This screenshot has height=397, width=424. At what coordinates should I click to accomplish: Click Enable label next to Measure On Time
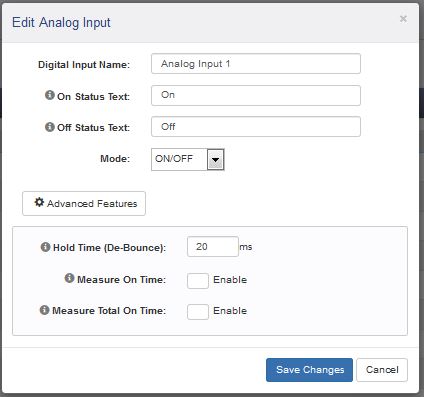(x=230, y=280)
